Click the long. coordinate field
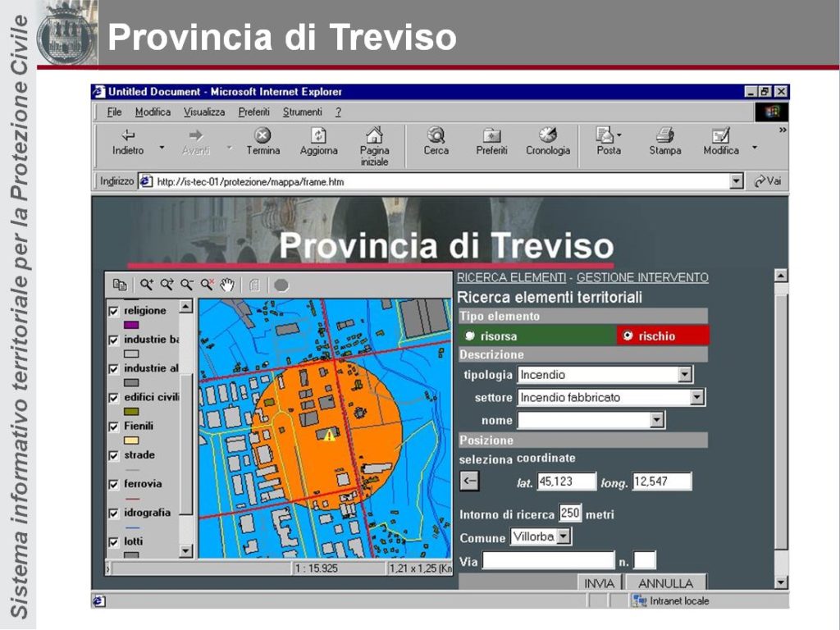Screen dimensions: 840x630 662,481
